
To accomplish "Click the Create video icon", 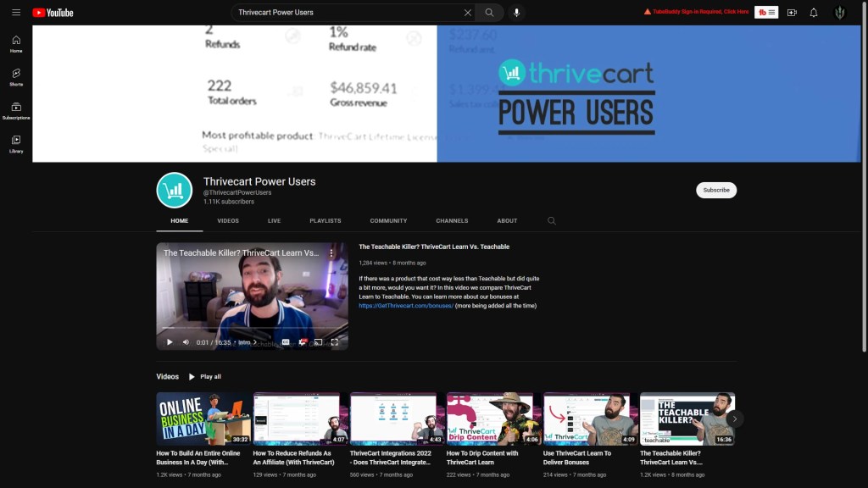I will 792,13.
